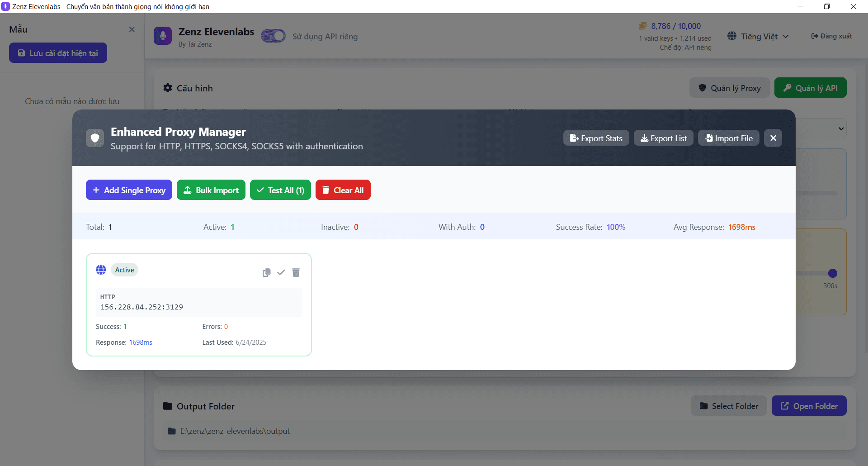Run Test All (1) proxies

[x=280, y=190]
